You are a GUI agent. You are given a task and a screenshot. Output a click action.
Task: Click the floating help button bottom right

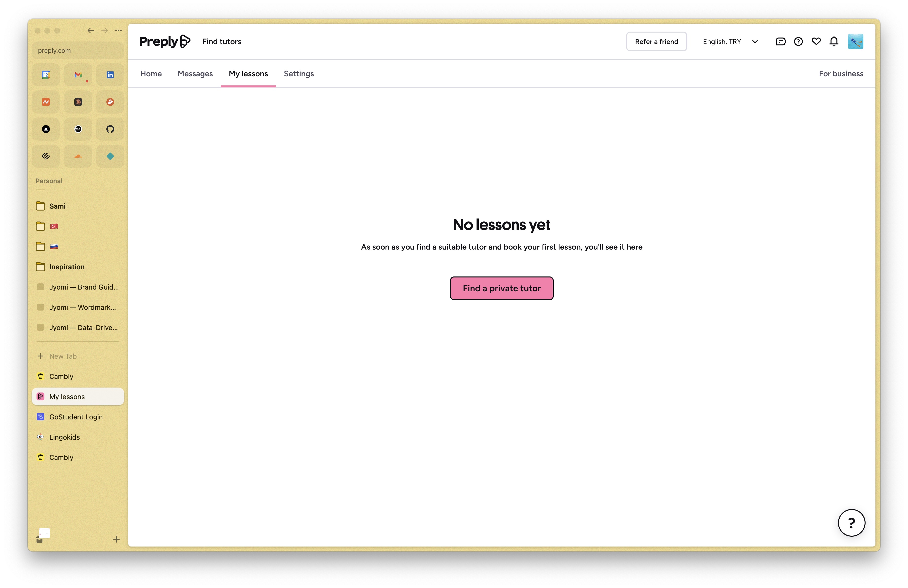pyautogui.click(x=851, y=522)
